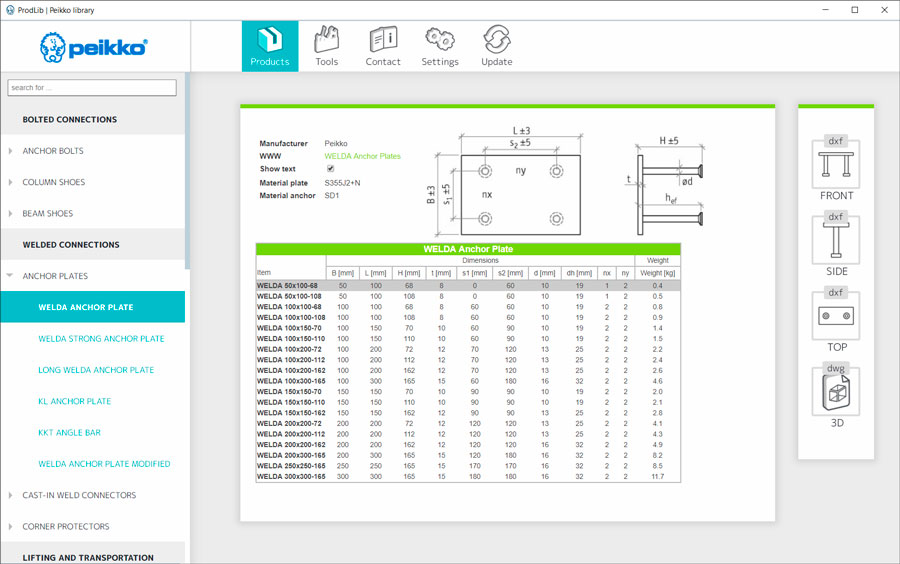
Task: Select the WELDA 100x200-72 table row
Action: [x=290, y=349]
